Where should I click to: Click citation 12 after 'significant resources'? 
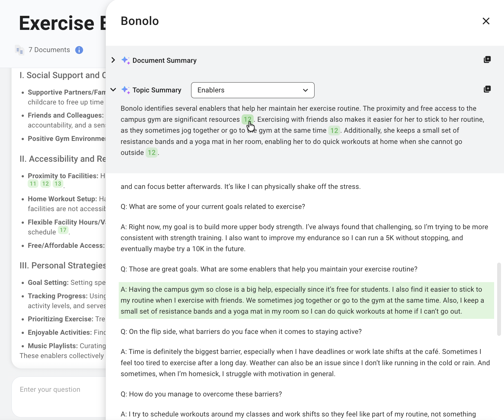[x=247, y=120]
